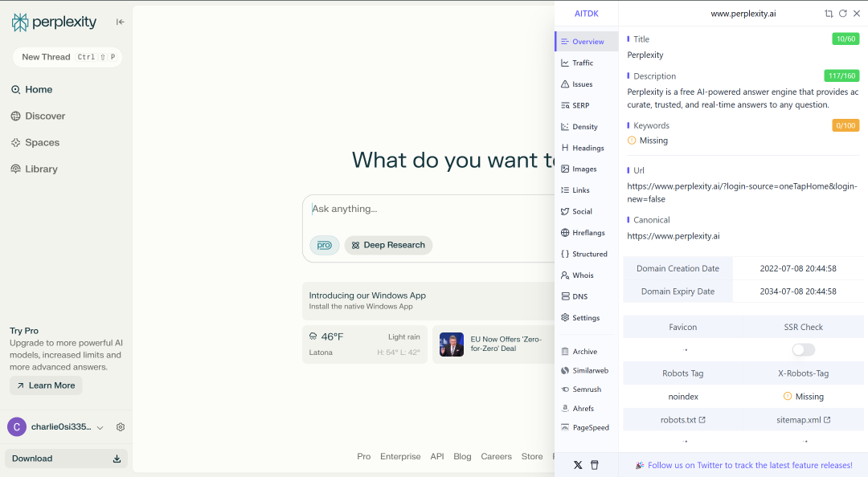Open the Links tab

pos(586,190)
